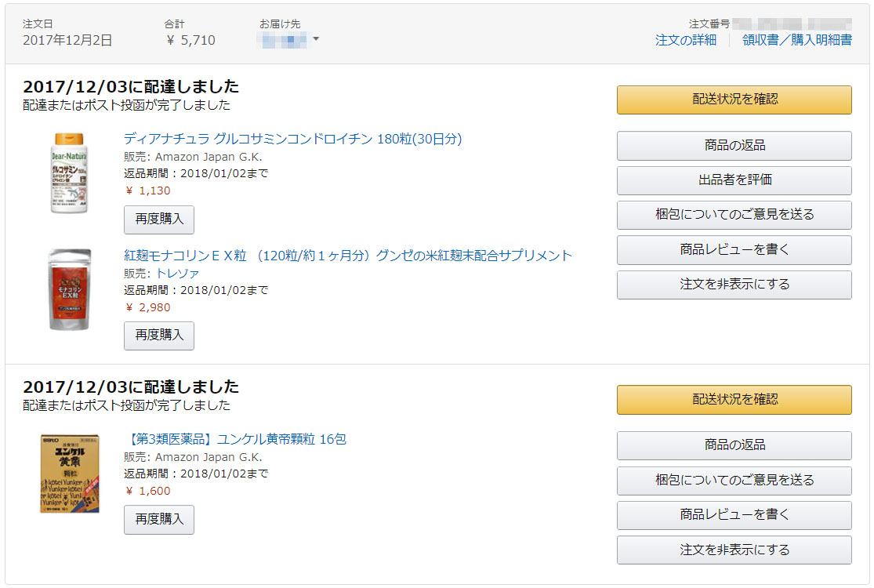874x588 pixels.
Task: Click 再度購入 under the ユンケル黄帝顆粒 item
Action: coord(159,519)
